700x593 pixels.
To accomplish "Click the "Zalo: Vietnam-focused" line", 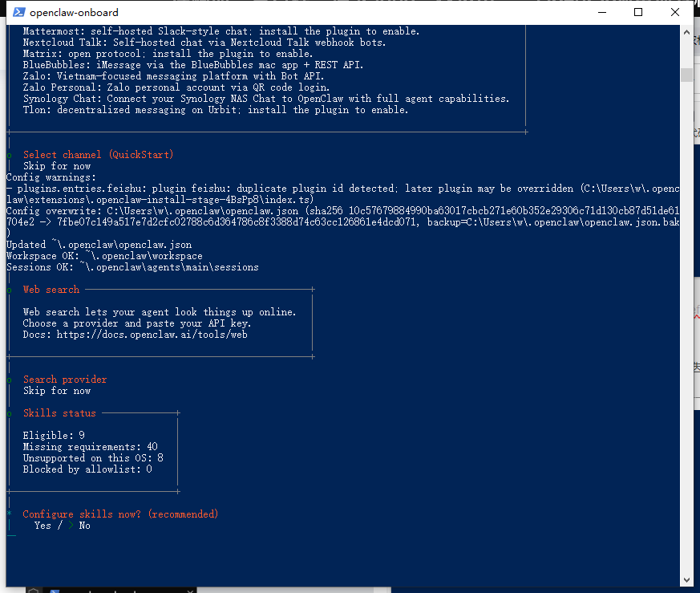I will (x=174, y=76).
